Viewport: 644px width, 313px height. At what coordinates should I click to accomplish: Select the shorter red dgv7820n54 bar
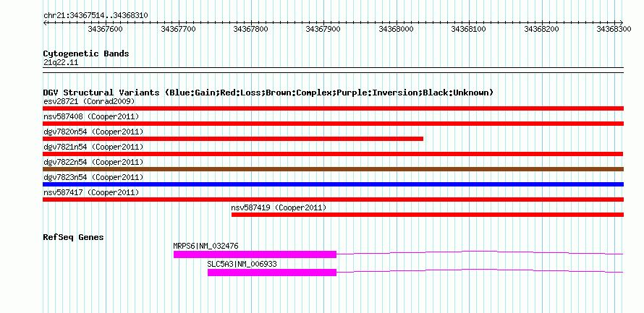point(233,139)
